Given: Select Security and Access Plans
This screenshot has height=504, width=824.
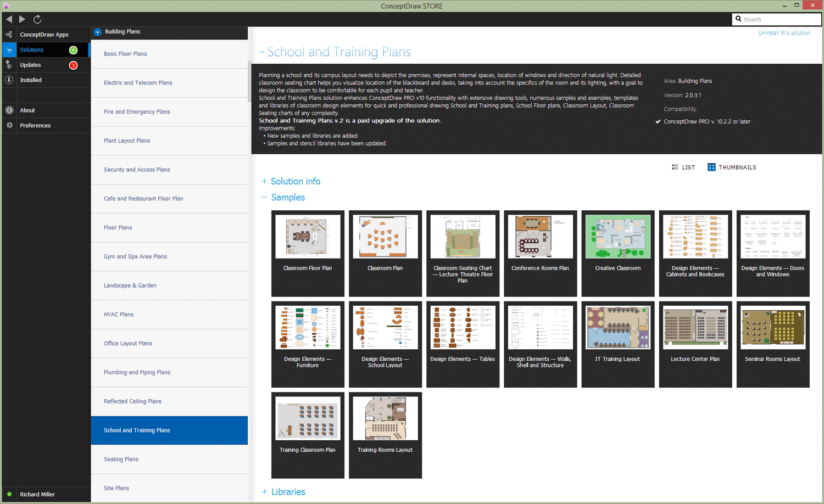Looking at the screenshot, I should tap(169, 170).
